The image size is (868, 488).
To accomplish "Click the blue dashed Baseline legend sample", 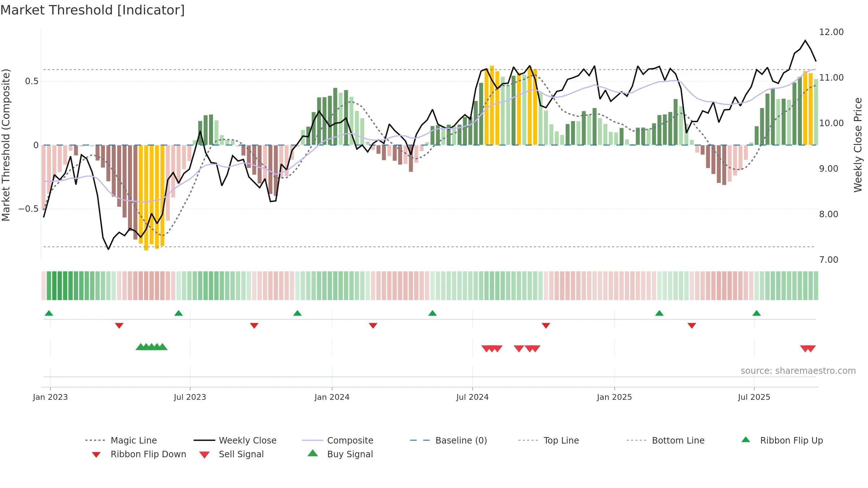I will pyautogui.click(x=420, y=440).
